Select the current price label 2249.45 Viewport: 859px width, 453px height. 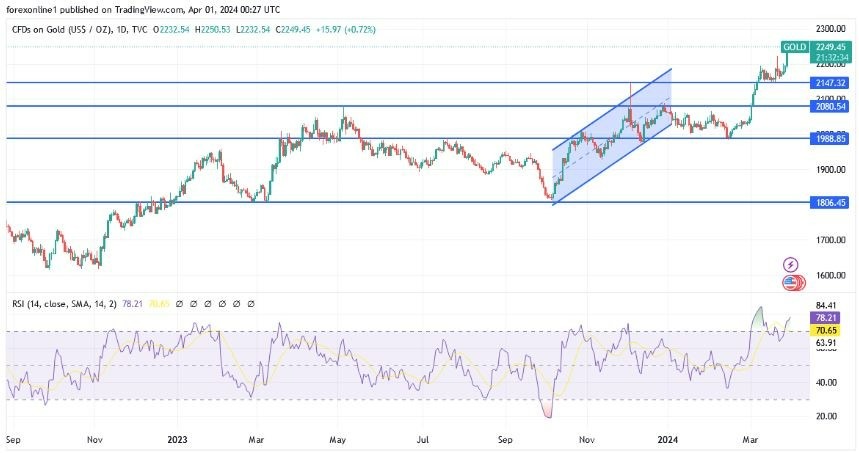click(x=831, y=47)
